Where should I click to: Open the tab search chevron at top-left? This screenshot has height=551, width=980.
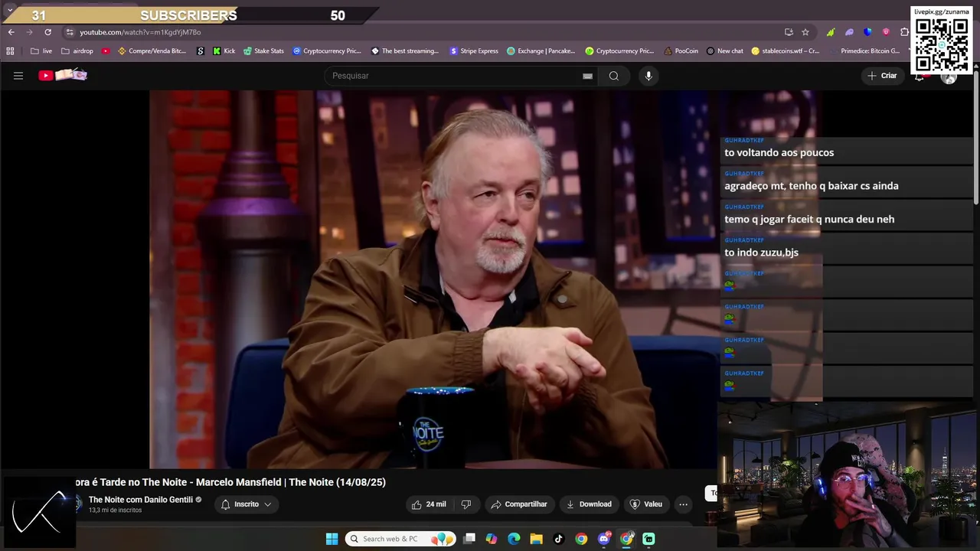10,10
